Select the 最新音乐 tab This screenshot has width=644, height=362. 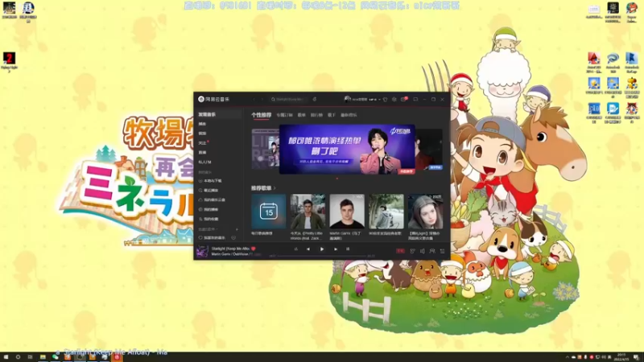pyautogui.click(x=349, y=115)
